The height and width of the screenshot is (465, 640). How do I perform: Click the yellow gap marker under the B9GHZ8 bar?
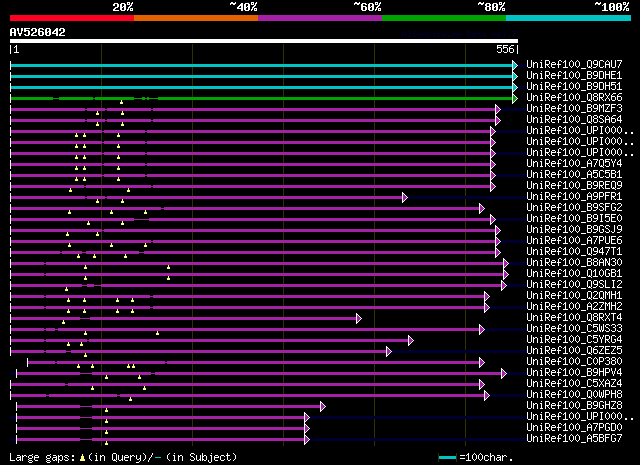pyautogui.click(x=106, y=410)
